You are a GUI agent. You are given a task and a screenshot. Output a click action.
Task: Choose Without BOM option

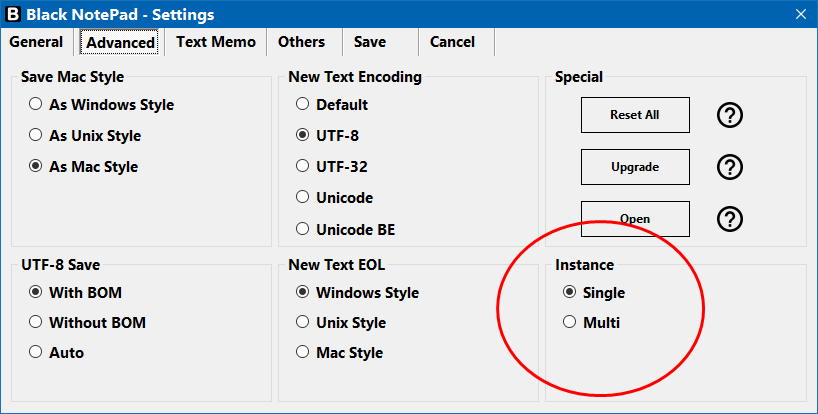88,323
